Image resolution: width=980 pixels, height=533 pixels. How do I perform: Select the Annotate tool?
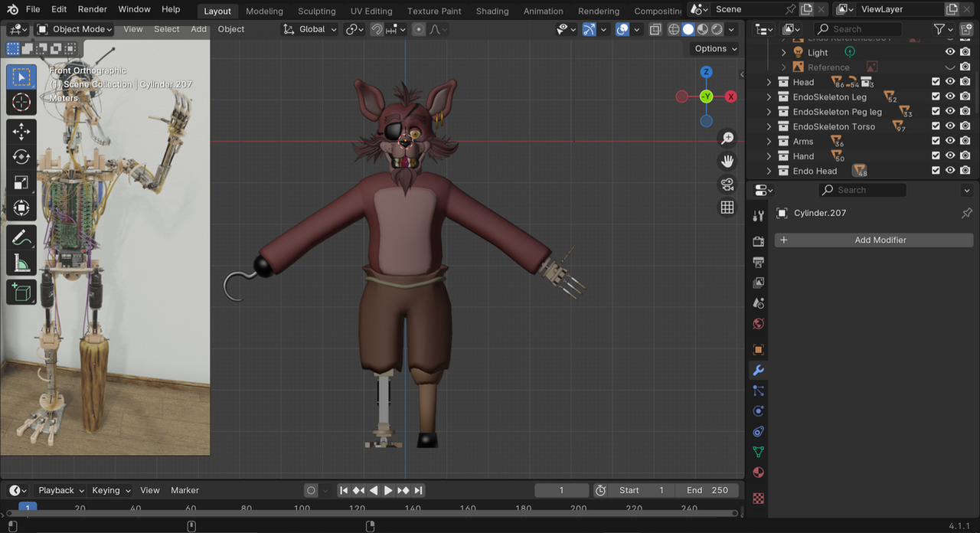click(21, 237)
